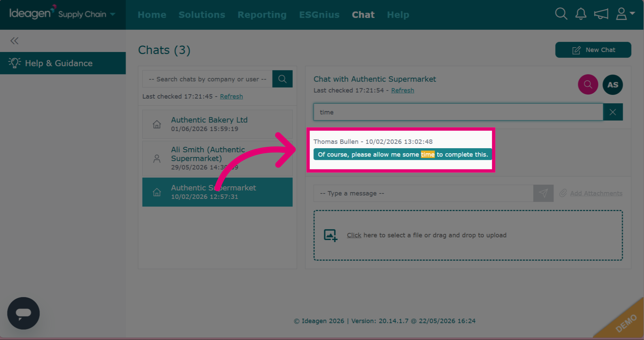This screenshot has width=644, height=340.
Task: Clear the message search with X
Action: tap(612, 112)
